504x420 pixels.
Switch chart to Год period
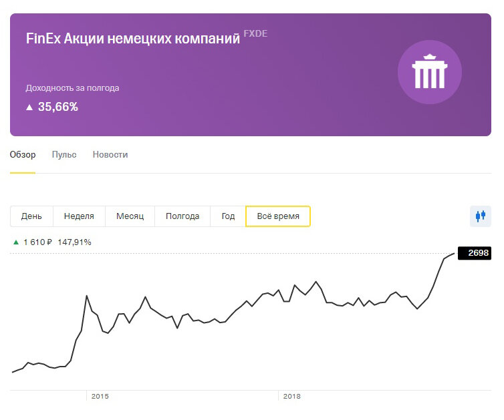228,216
